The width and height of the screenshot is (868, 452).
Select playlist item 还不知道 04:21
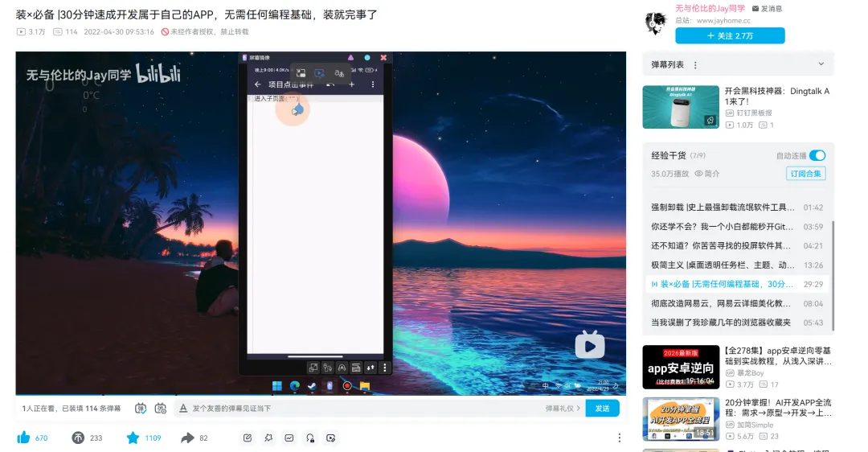737,245
